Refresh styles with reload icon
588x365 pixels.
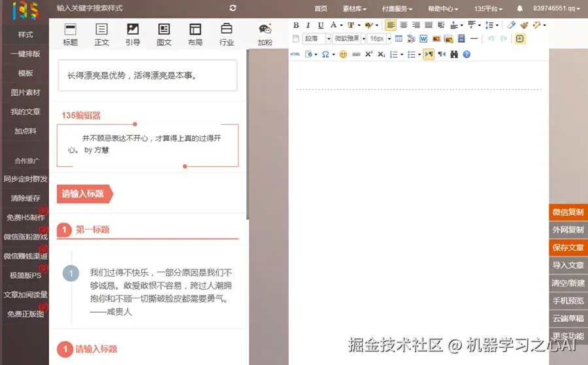(233, 8)
